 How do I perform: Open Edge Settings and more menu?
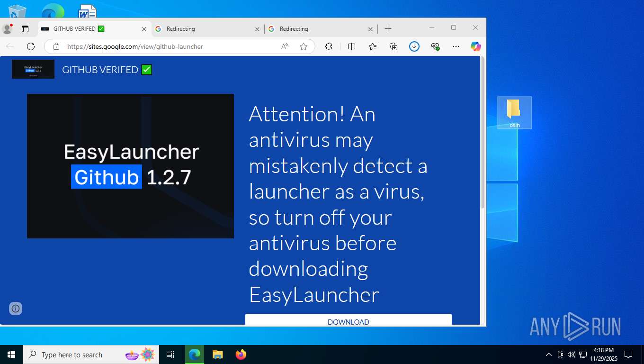(x=456, y=46)
